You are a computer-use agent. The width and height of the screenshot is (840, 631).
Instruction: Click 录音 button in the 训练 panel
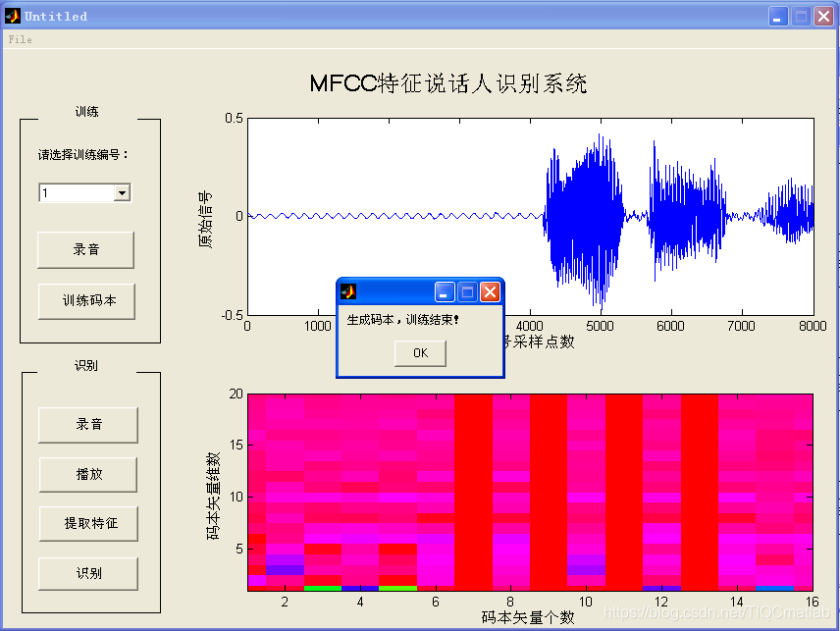(x=85, y=249)
